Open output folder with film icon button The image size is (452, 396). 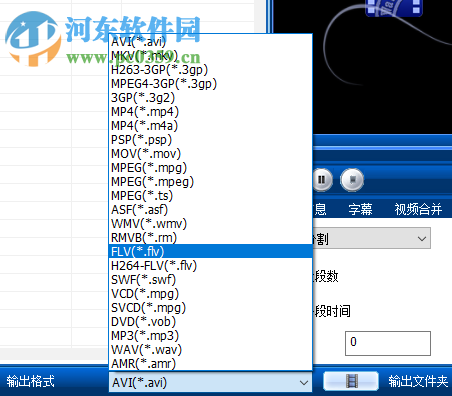(x=351, y=381)
